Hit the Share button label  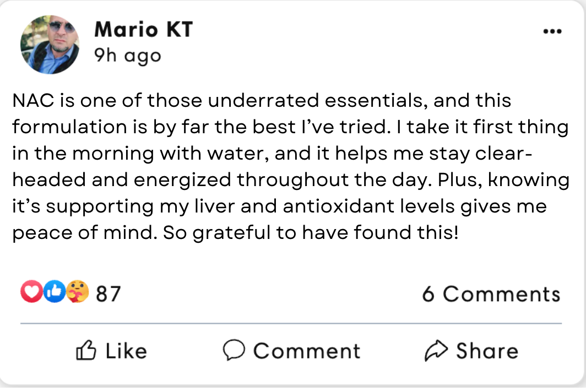(x=487, y=351)
